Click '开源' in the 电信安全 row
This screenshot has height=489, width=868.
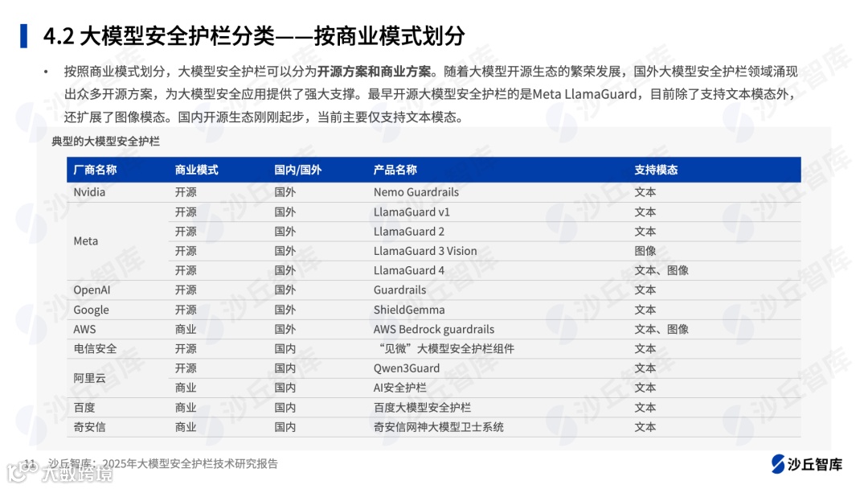186,349
